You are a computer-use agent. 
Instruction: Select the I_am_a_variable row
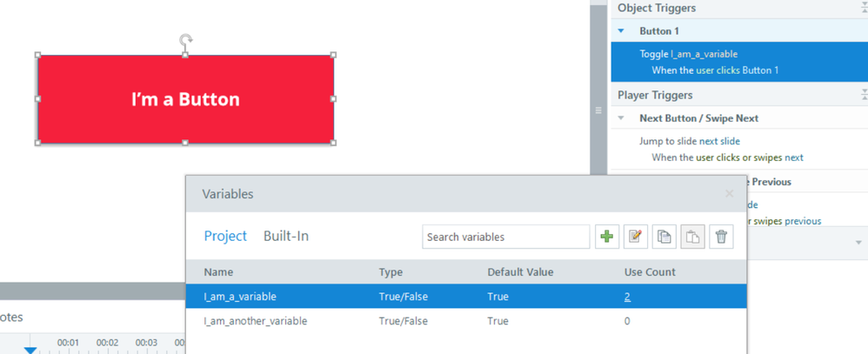pyautogui.click(x=466, y=297)
